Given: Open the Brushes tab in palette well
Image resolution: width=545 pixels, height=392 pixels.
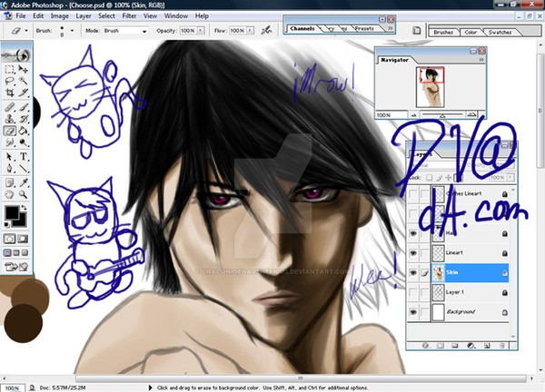Looking at the screenshot, I should pos(443,32).
